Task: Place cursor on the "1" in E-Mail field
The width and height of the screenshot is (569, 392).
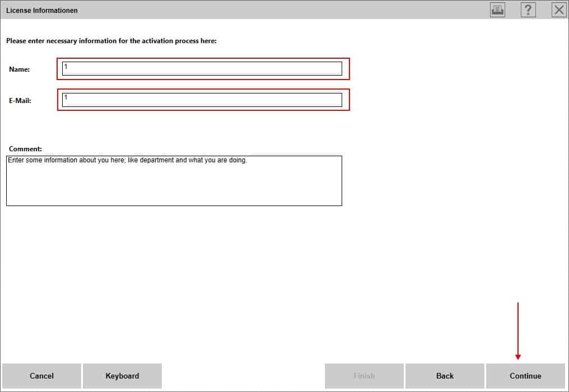Action: [x=66, y=97]
